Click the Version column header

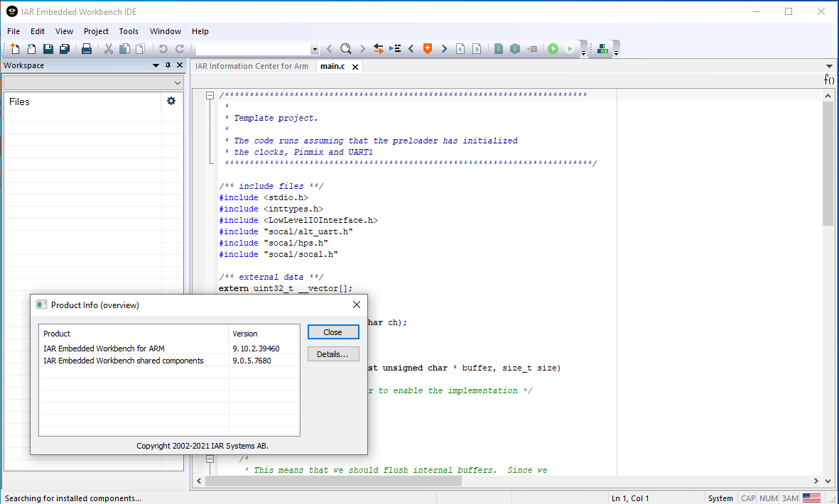pyautogui.click(x=264, y=334)
